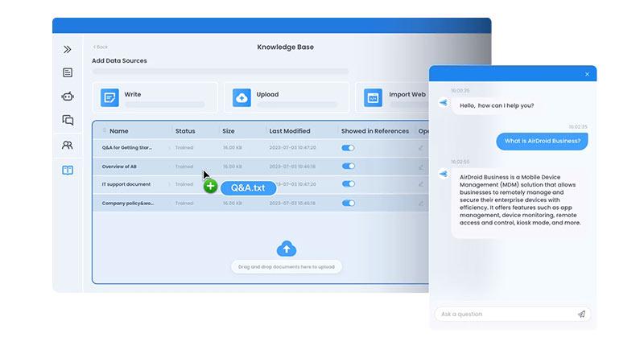Click the Add Data Sources heading
Image resolution: width=644 pixels, height=362 pixels.
coord(119,61)
